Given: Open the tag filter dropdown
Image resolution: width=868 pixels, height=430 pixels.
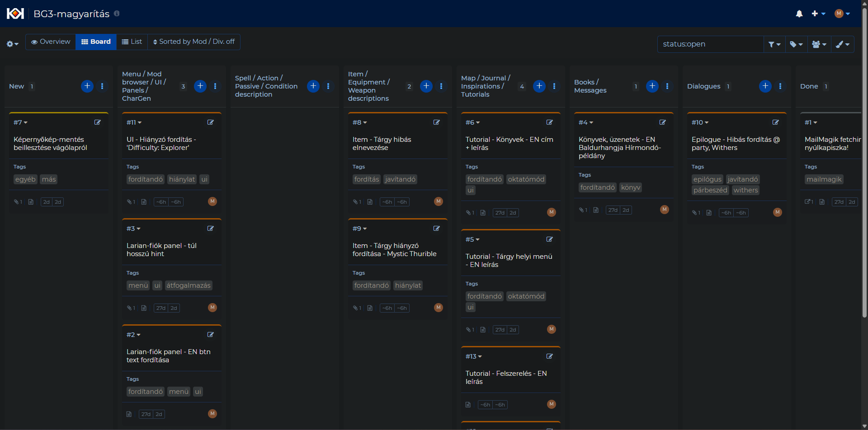Looking at the screenshot, I should (796, 44).
